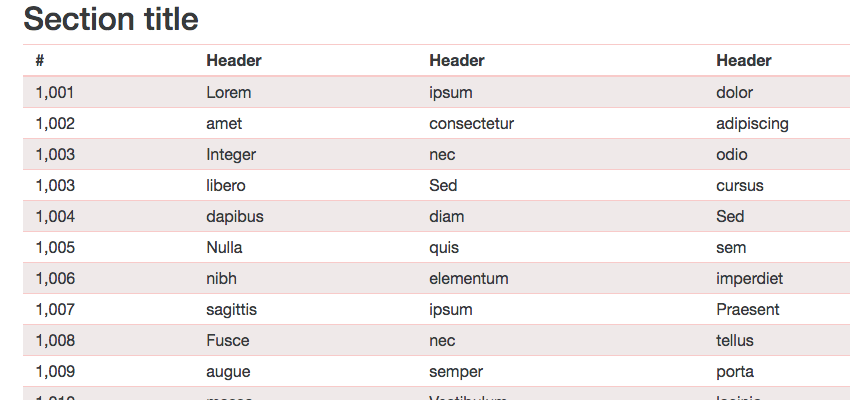Viewport: 850px width, 400px height.
Task: Click the Integer cell
Action: pyautogui.click(x=231, y=155)
